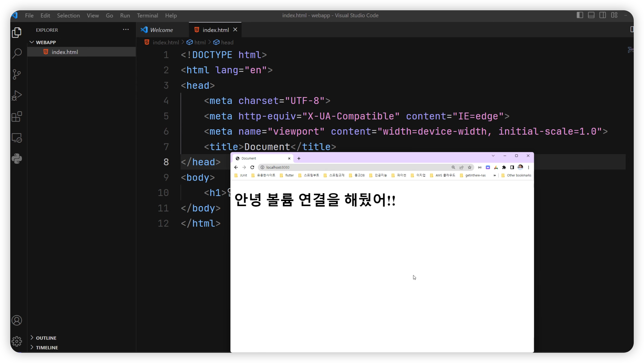Open the Extensions view

click(x=17, y=117)
